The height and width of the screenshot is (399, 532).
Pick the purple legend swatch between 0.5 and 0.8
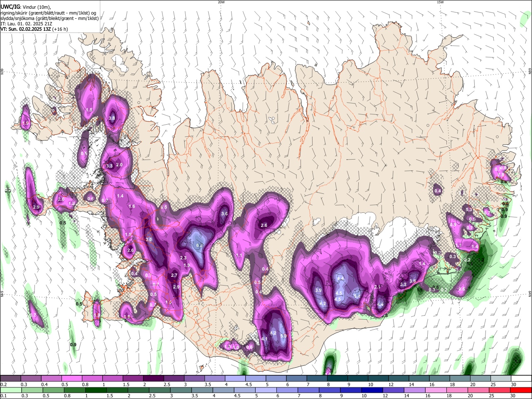71,379
